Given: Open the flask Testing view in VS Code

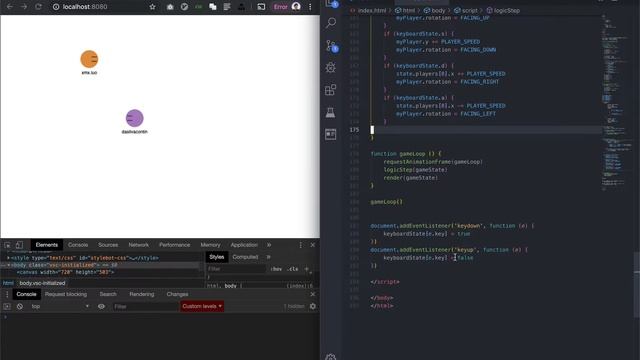Looking at the screenshot, I should [x=331, y=112].
